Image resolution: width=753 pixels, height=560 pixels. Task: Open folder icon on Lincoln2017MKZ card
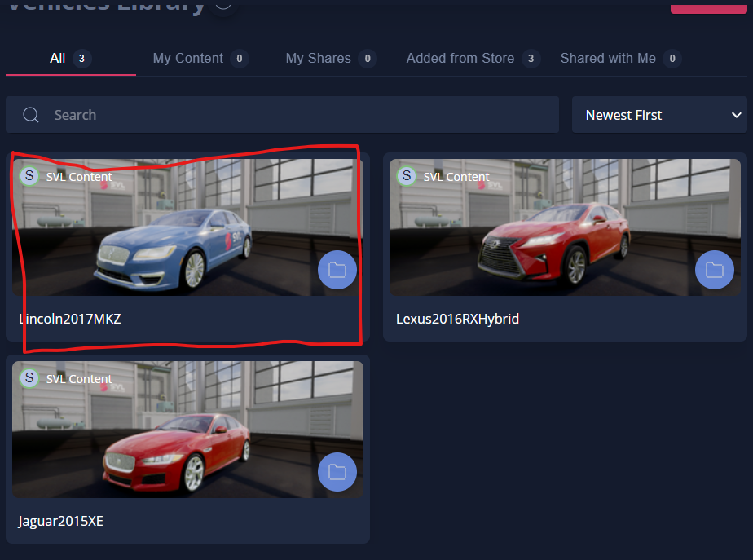(x=337, y=270)
